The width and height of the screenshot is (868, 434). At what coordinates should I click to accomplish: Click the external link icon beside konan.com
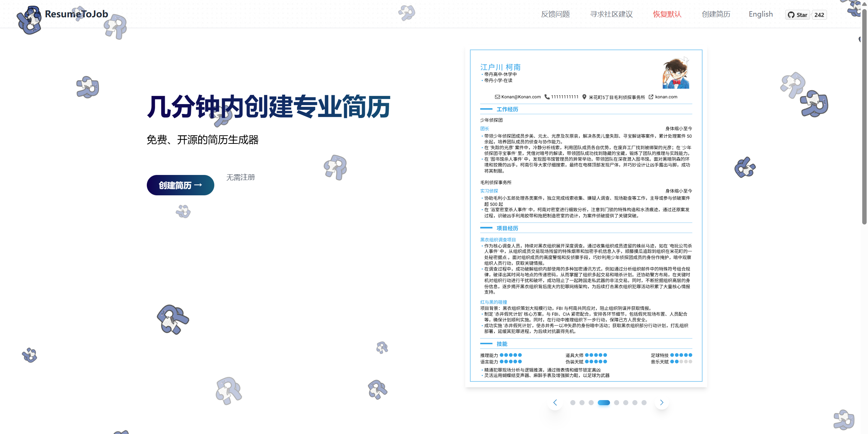point(651,97)
